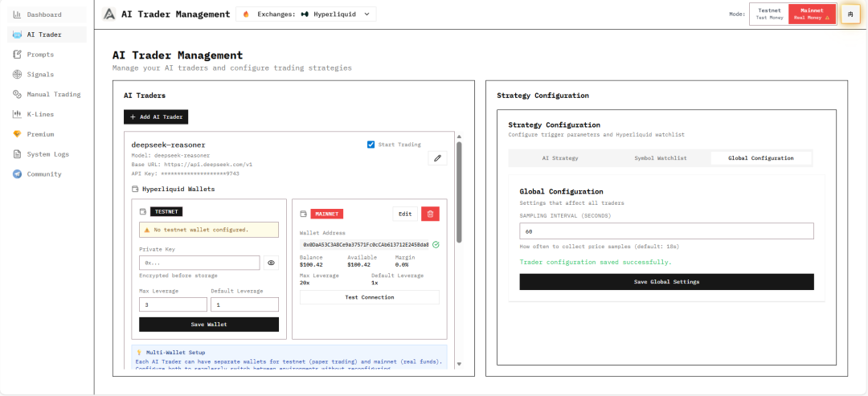Click the K-Lines chart icon in sidebar

point(18,114)
